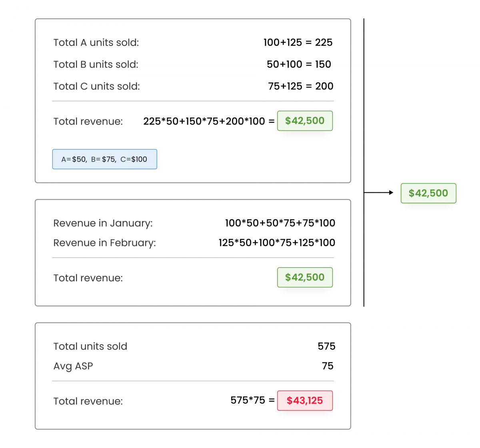This screenshot has height=448, width=480.
Task: Click the '75+125 = 200' calculation
Action: [300, 86]
